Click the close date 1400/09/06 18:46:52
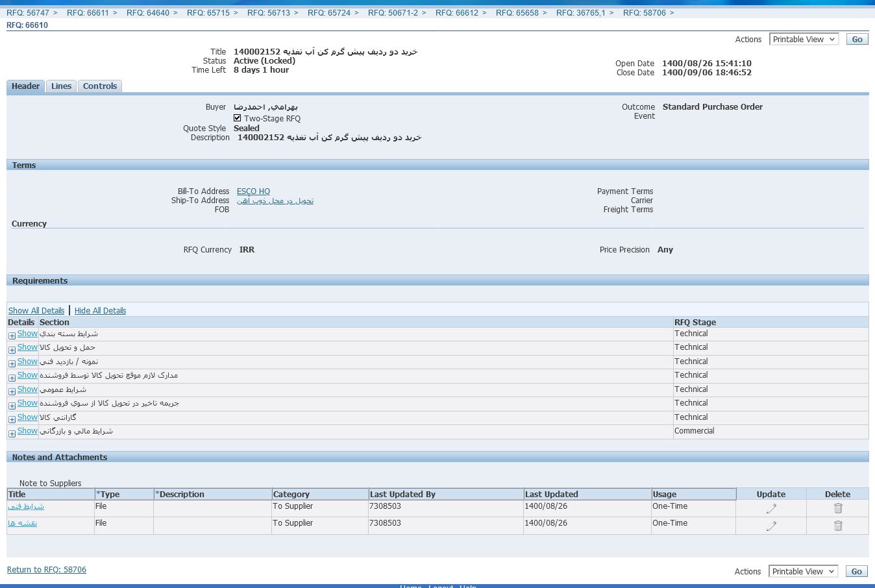This screenshot has width=875, height=588. click(707, 73)
